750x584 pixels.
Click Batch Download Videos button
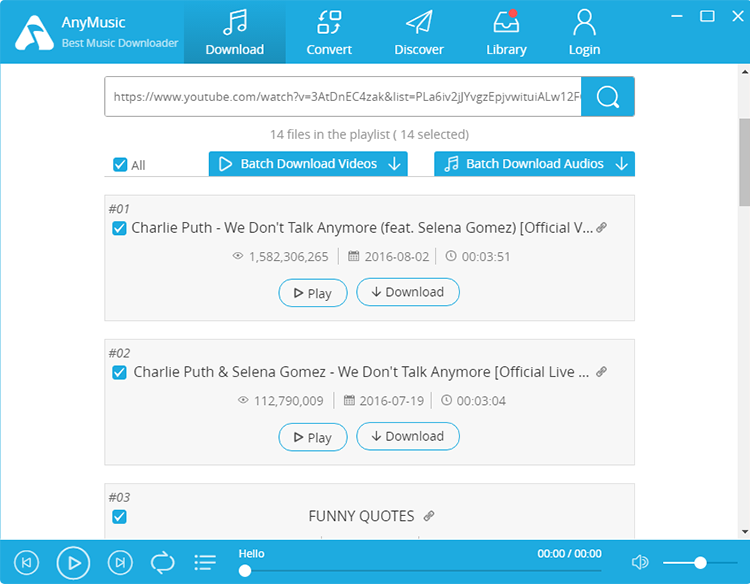click(308, 164)
